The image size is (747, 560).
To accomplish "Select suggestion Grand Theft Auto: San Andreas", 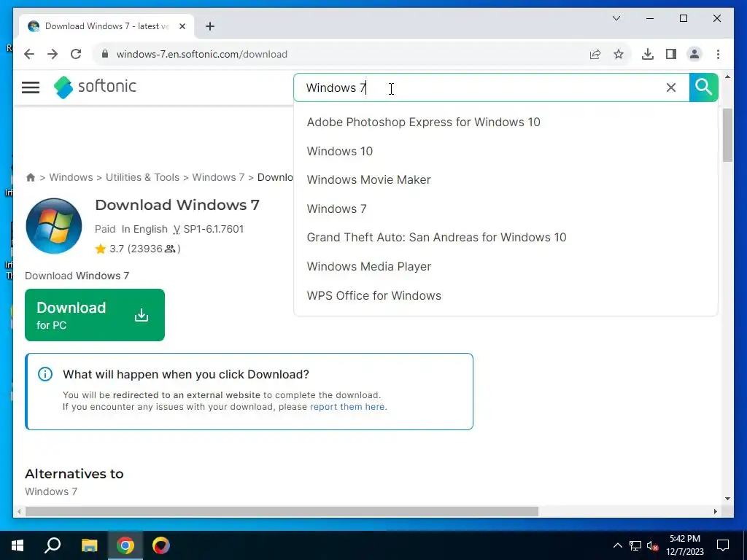I will point(436,237).
